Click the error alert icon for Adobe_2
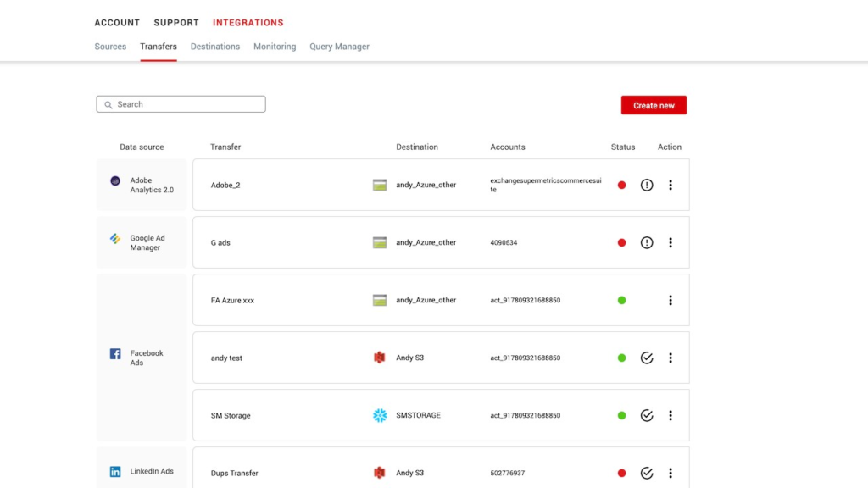868x488 pixels. point(647,185)
